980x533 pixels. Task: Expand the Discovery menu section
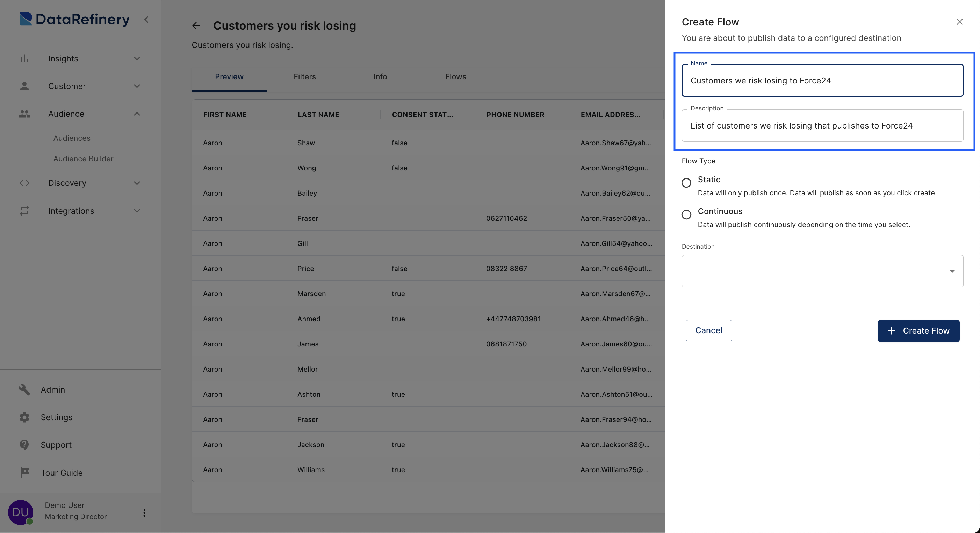[x=137, y=183]
